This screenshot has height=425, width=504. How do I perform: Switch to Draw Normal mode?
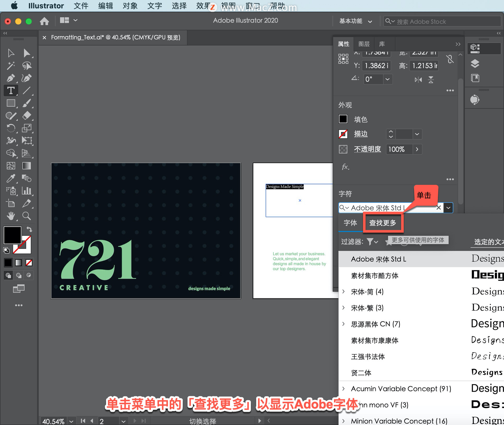pos(8,275)
